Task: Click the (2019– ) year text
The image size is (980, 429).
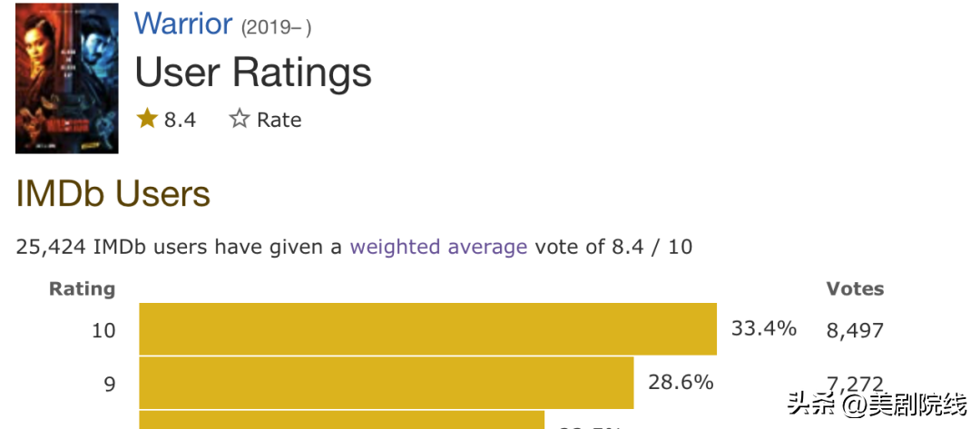Action: coord(276,27)
